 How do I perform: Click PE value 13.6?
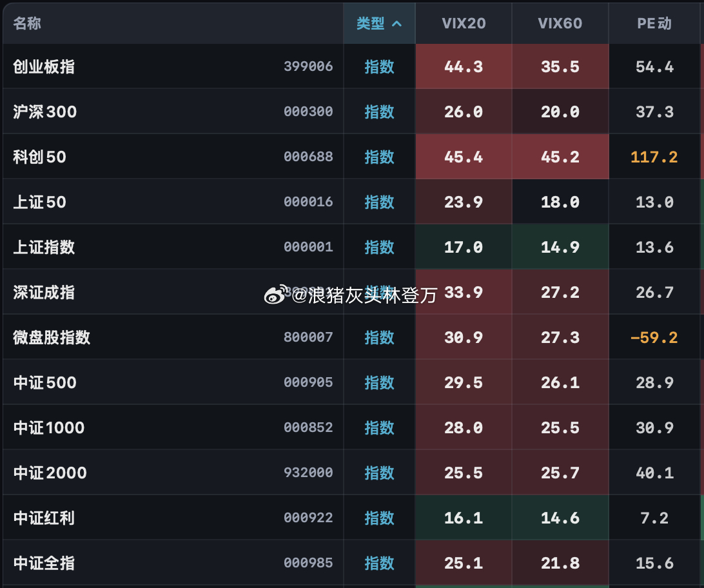coord(654,248)
